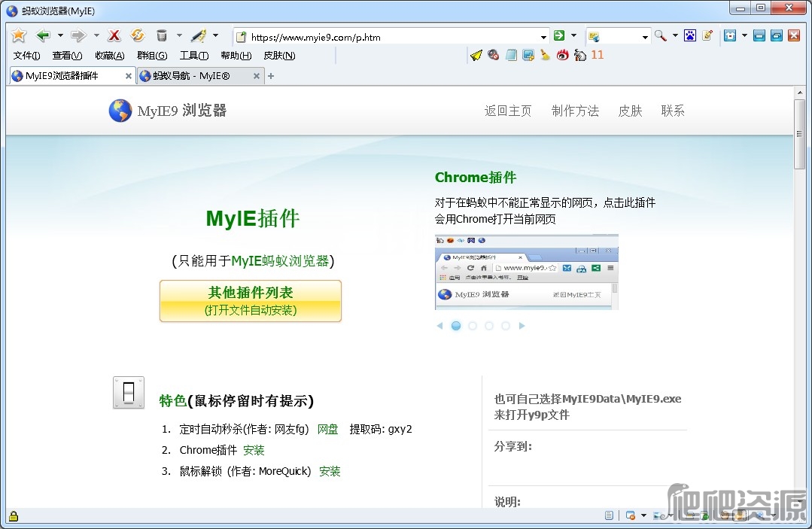Expand the search engine combo box
Viewport: 812px width, 529px height.
(645, 37)
